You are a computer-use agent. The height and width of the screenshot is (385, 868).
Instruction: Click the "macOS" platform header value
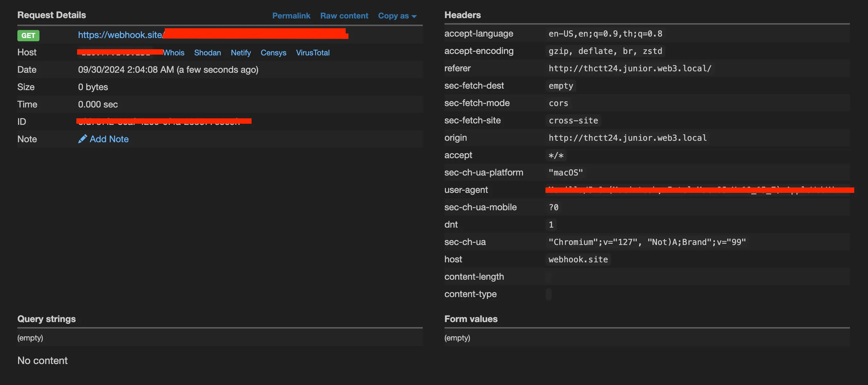[x=565, y=173]
